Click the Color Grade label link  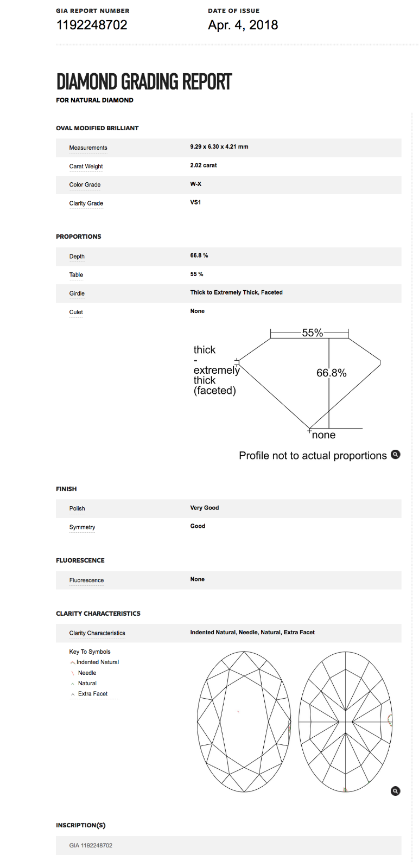click(x=85, y=184)
